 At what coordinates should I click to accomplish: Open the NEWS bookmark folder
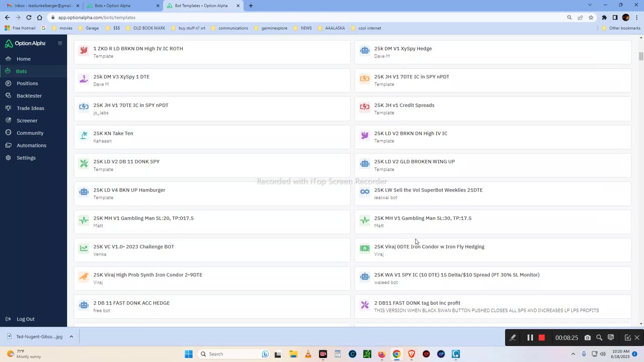[303, 28]
